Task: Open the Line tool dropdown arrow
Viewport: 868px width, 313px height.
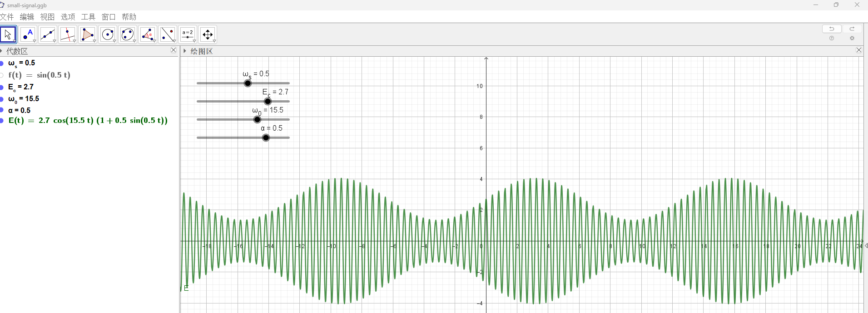Action: point(55,41)
